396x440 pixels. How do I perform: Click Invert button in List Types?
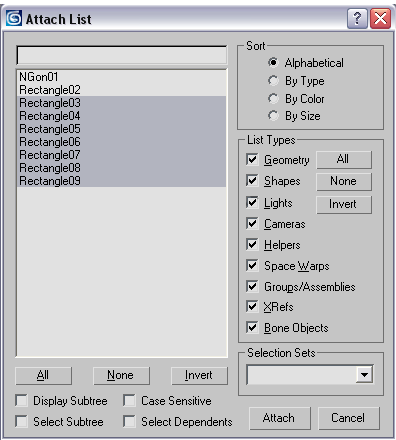click(x=343, y=204)
